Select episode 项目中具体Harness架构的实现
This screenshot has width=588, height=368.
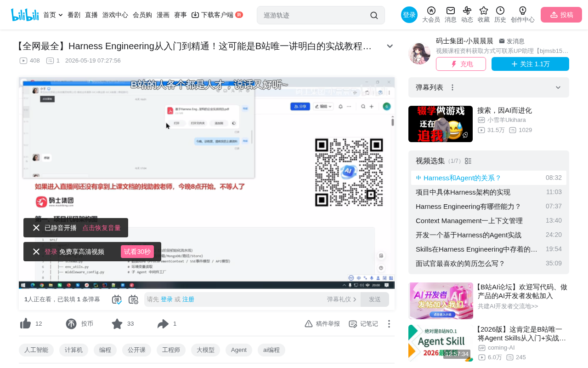pos(489,192)
